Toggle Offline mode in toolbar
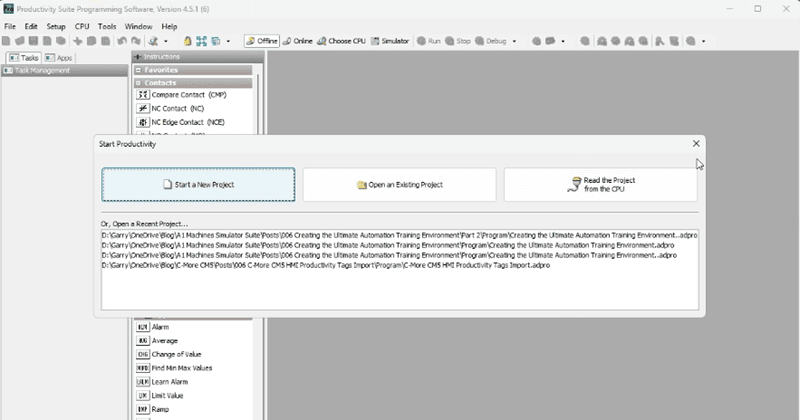800x420 pixels. tap(262, 41)
